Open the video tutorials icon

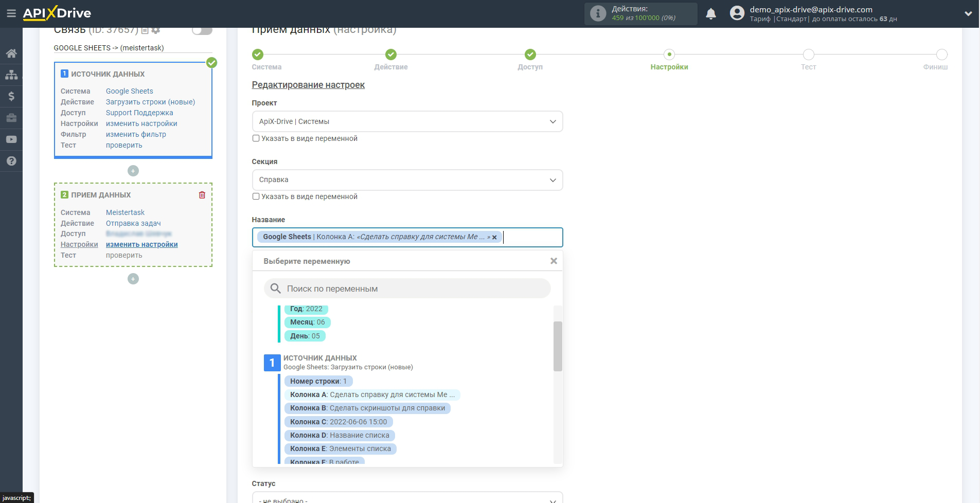(11, 139)
